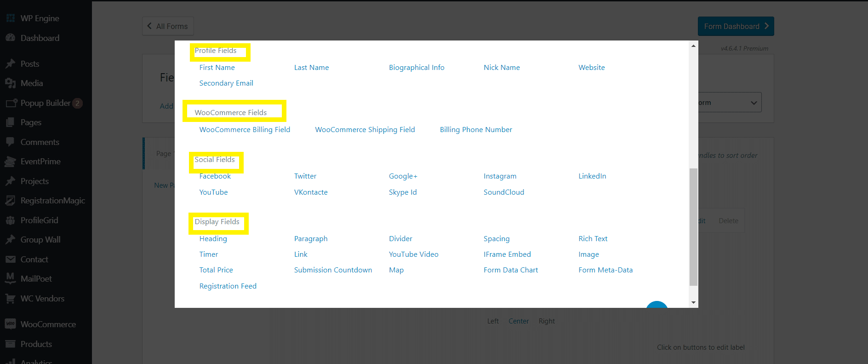Select Center alignment below the dialog
The image size is (868, 364).
pyautogui.click(x=519, y=321)
